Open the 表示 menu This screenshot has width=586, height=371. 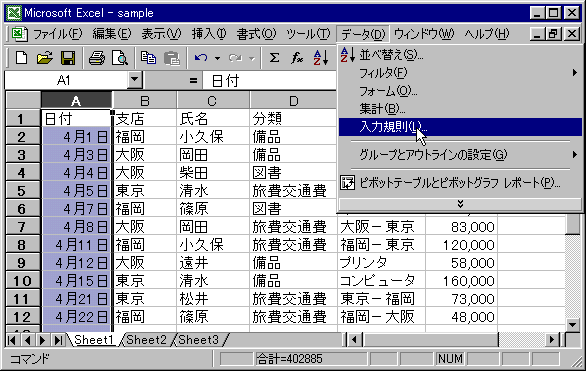point(161,34)
